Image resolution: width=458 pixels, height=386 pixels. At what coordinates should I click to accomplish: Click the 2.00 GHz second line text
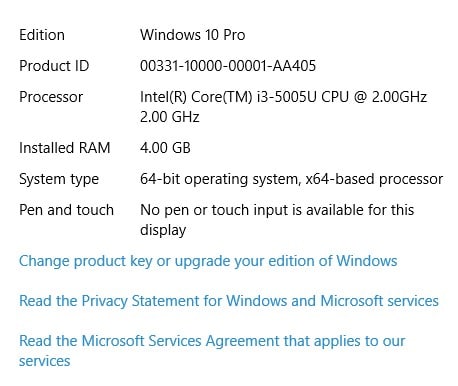click(x=169, y=117)
